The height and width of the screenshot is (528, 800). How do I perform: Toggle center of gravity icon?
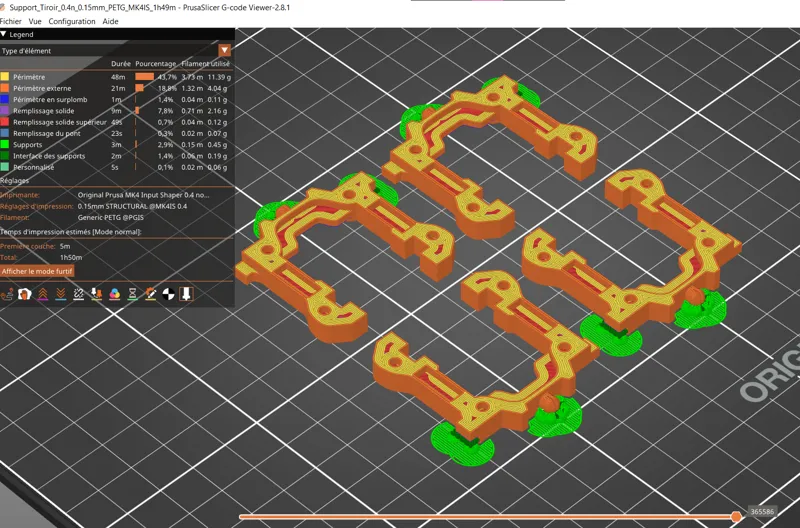[168, 294]
